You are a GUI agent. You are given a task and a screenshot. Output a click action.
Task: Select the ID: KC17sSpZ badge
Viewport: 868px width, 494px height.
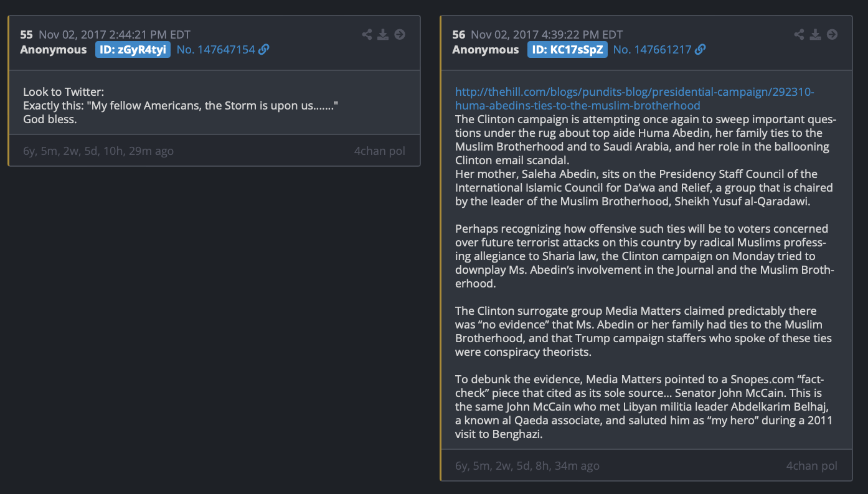coord(567,50)
